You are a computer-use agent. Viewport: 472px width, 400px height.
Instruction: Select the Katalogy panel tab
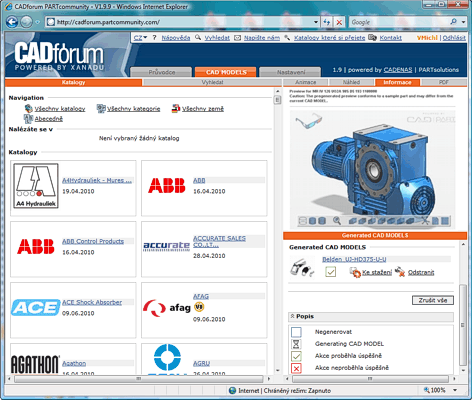click(x=73, y=82)
